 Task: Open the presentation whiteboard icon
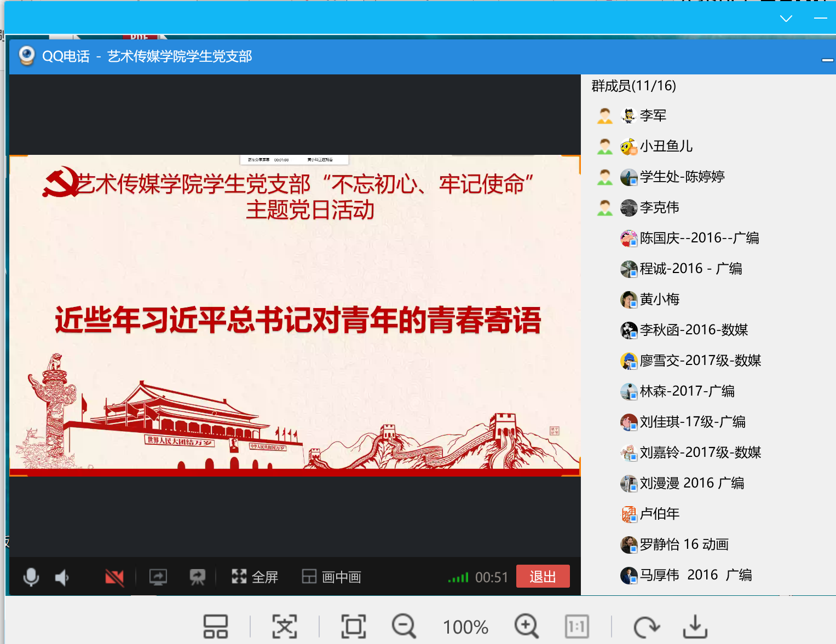pyautogui.click(x=197, y=577)
